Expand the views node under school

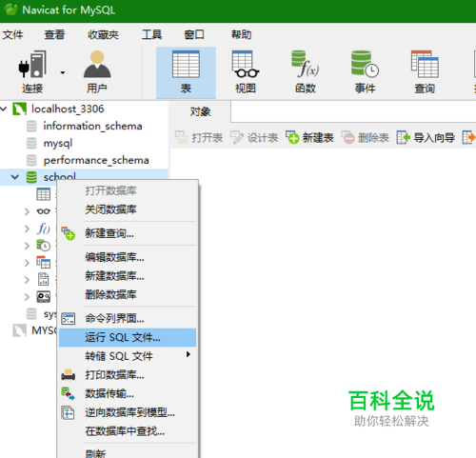(x=27, y=211)
